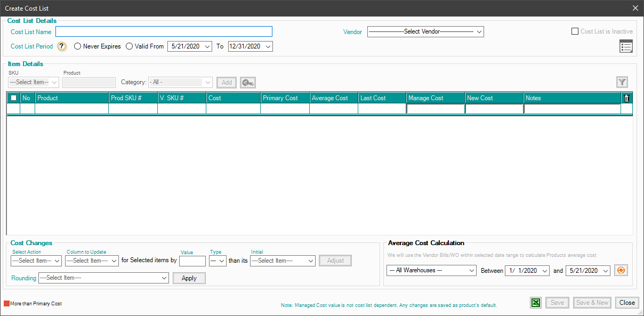644x316 pixels.
Task: Click the Excel export icon
Action: click(536, 303)
